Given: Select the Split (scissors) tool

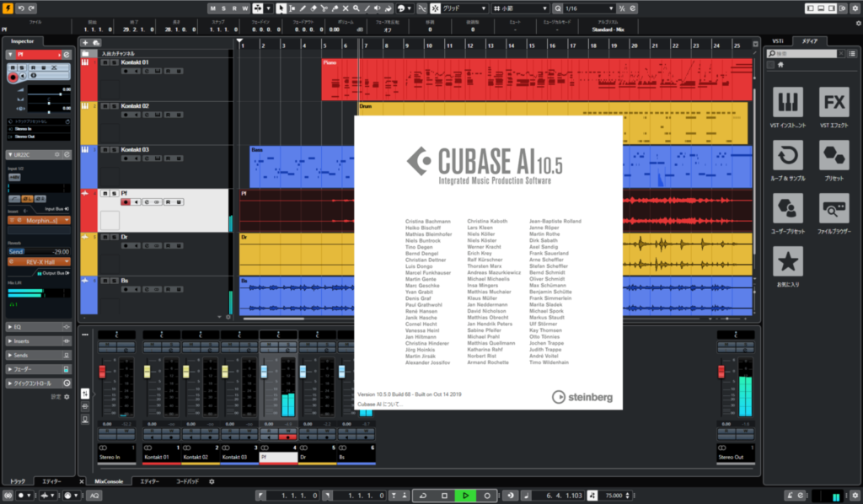Looking at the screenshot, I should pyautogui.click(x=324, y=8).
